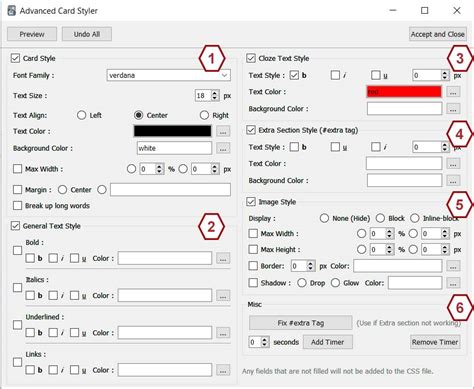The height and width of the screenshot is (389, 474).
Task: Open color picker for Links text color
Action: 223,370
